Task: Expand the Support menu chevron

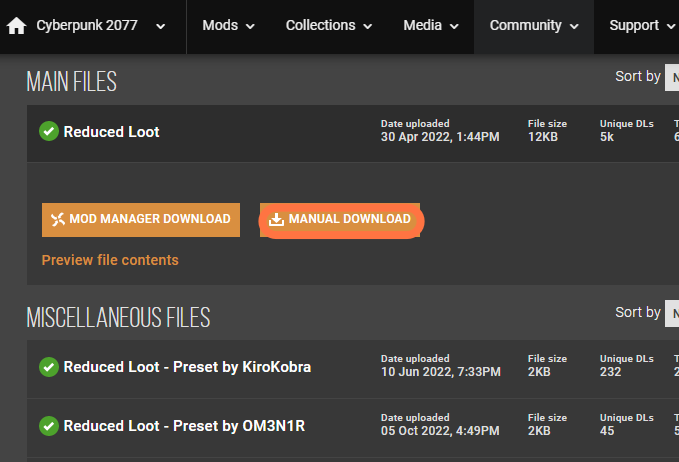Action: (671, 26)
